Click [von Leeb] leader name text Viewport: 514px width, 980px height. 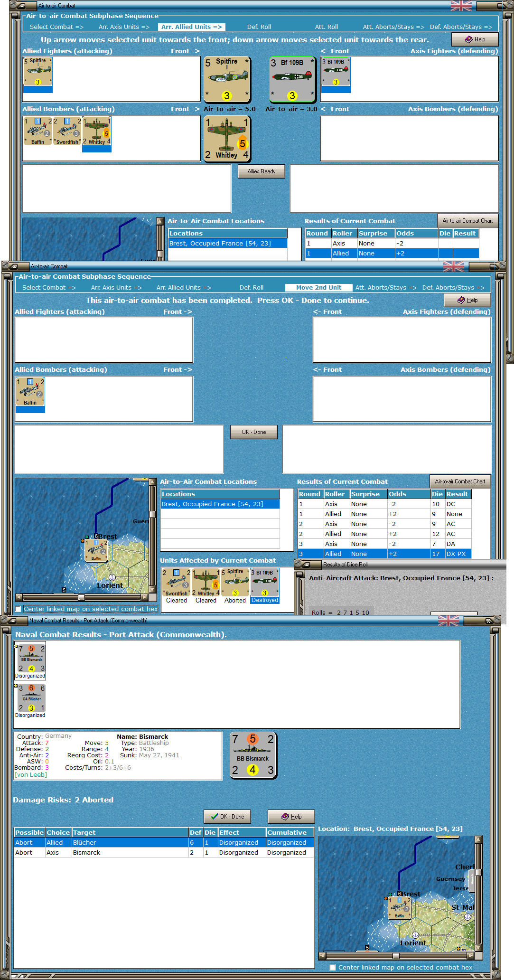coord(31,774)
